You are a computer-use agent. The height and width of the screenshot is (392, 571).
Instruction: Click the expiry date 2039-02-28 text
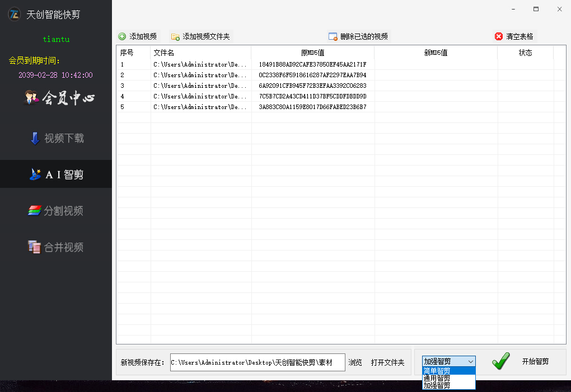56,75
